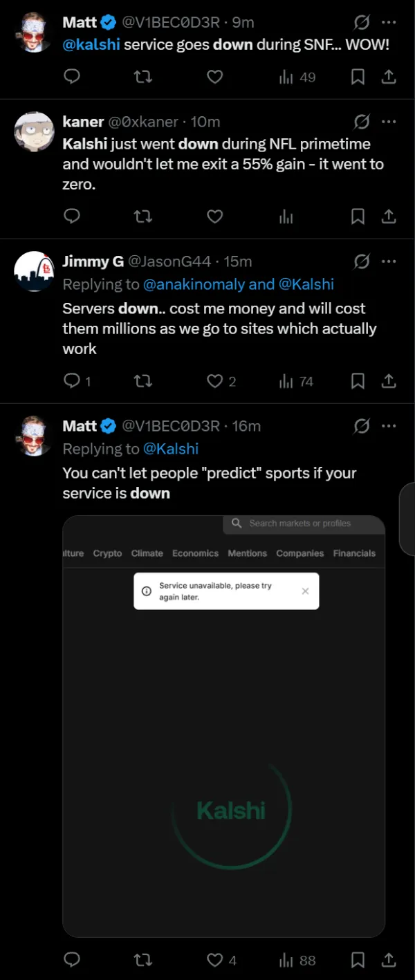The width and height of the screenshot is (415, 980).
Task: Visit @V1BEC0D3R profile handle on top tweet
Action: click(x=171, y=23)
